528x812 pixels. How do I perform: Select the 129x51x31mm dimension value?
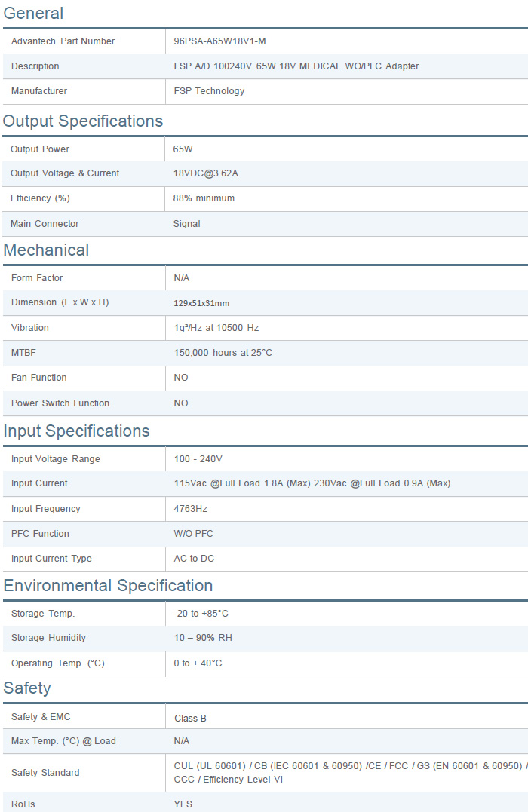201,303
